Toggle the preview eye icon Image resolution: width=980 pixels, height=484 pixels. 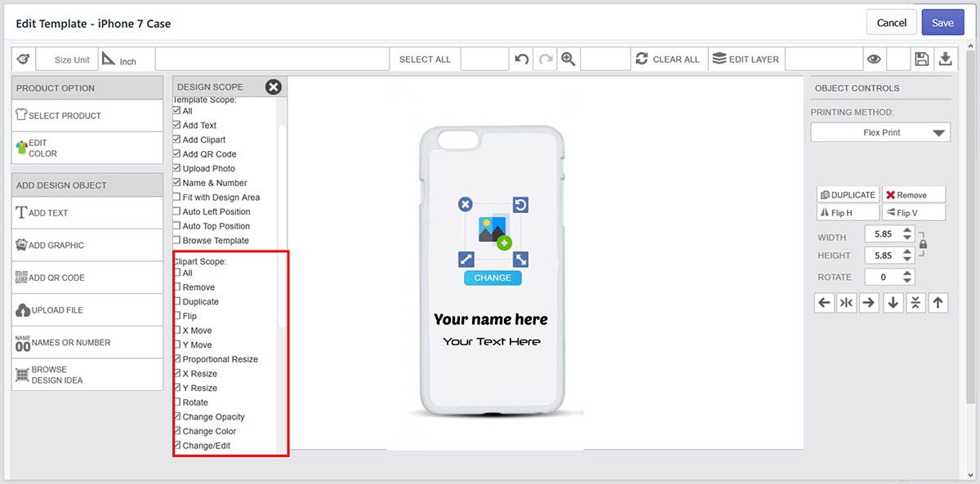pos(874,59)
